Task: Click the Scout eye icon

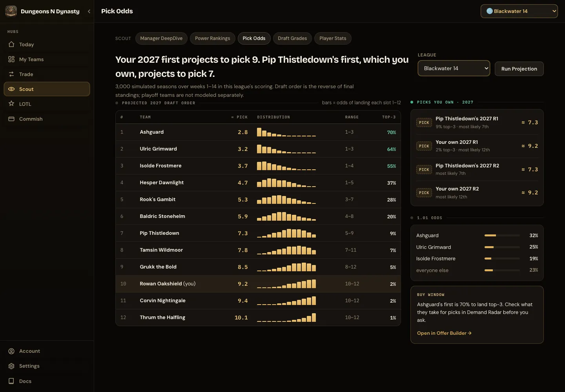Action: click(x=11, y=89)
